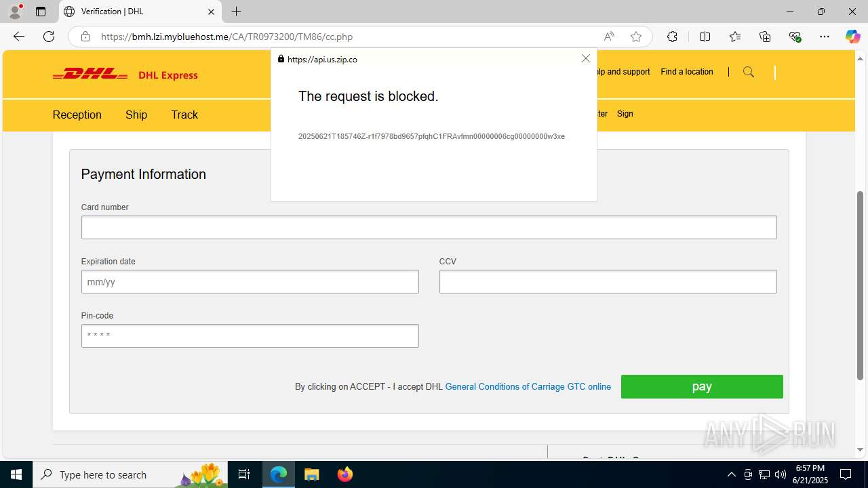The height and width of the screenshot is (488, 868).
Task: Open the tab actions menu icon
Action: [x=41, y=12]
